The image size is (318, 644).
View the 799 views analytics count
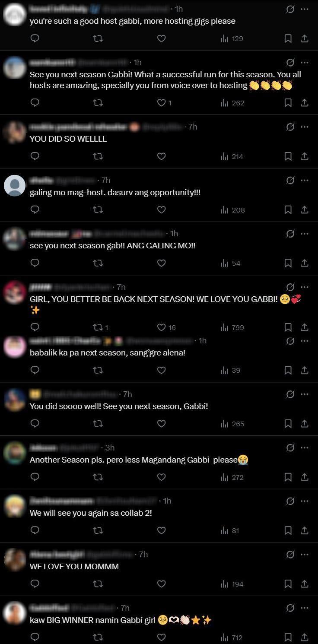[232, 327]
